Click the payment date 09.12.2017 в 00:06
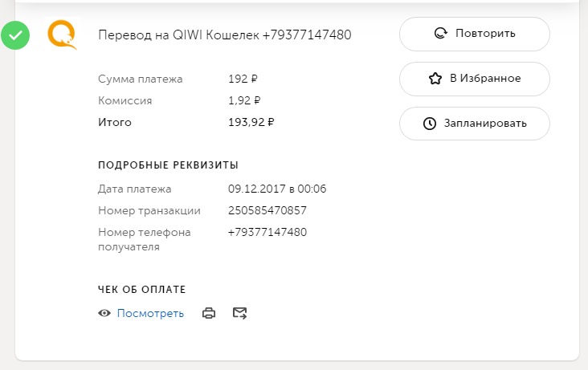The image size is (588, 370). pos(277,189)
